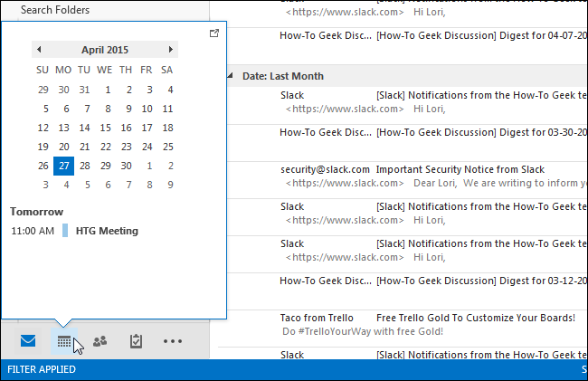Open the Tasks navigation icon
Viewport: 588px width, 381px height.
pyautogui.click(x=136, y=341)
